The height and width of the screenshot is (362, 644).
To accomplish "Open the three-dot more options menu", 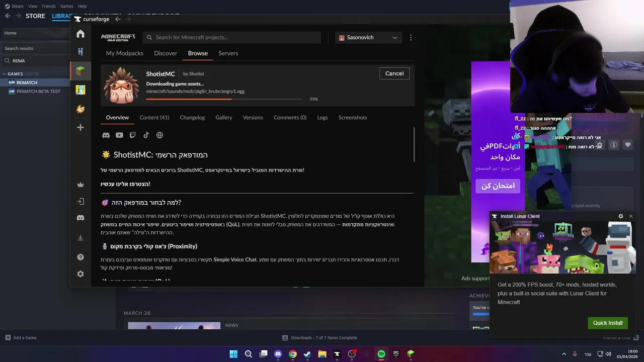I will coord(411,38).
